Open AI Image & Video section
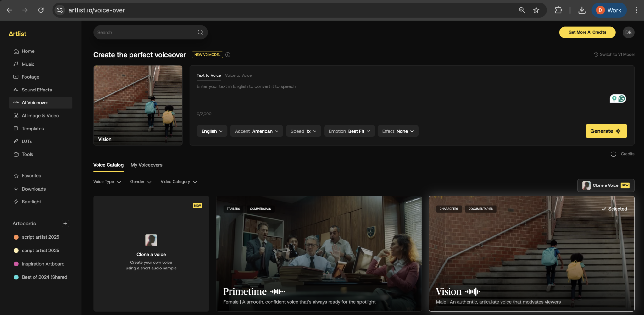This screenshot has height=315, width=644. pos(40,116)
